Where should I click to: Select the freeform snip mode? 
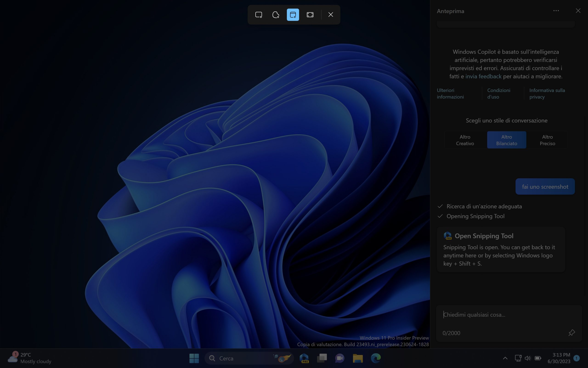coord(276,14)
